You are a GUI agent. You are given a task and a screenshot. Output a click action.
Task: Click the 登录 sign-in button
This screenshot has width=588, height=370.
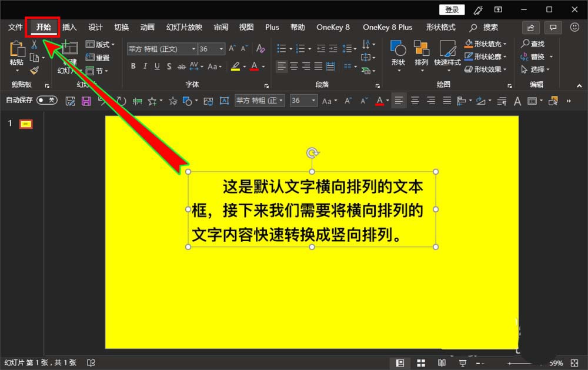click(452, 9)
